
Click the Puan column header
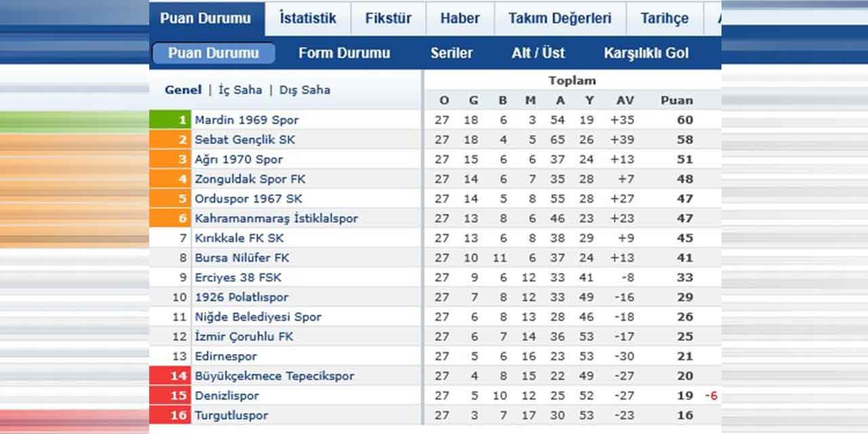pyautogui.click(x=677, y=100)
